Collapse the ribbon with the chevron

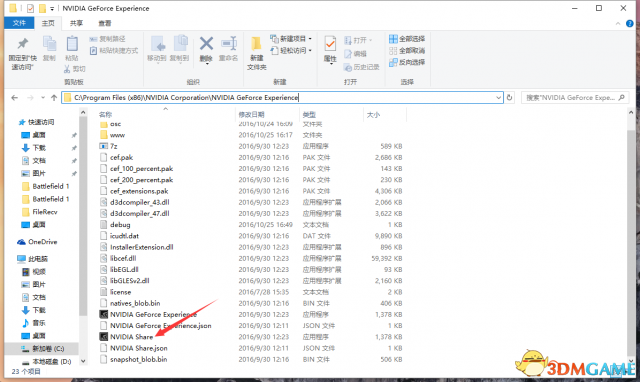tap(618, 24)
